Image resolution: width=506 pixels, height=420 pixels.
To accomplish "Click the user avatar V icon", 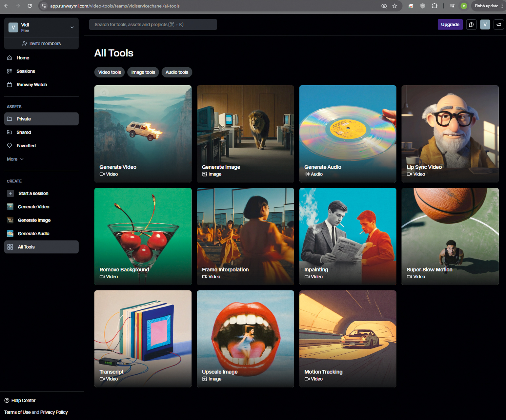I will click(485, 25).
